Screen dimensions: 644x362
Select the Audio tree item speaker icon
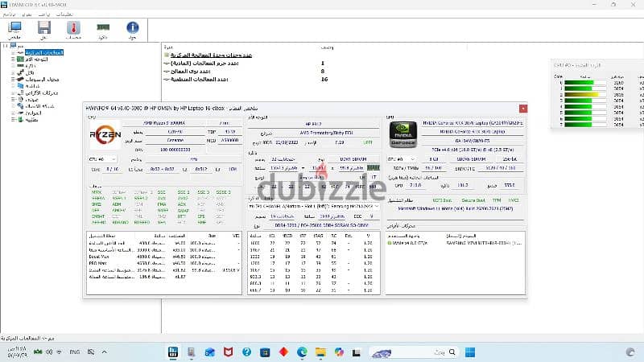(20, 99)
